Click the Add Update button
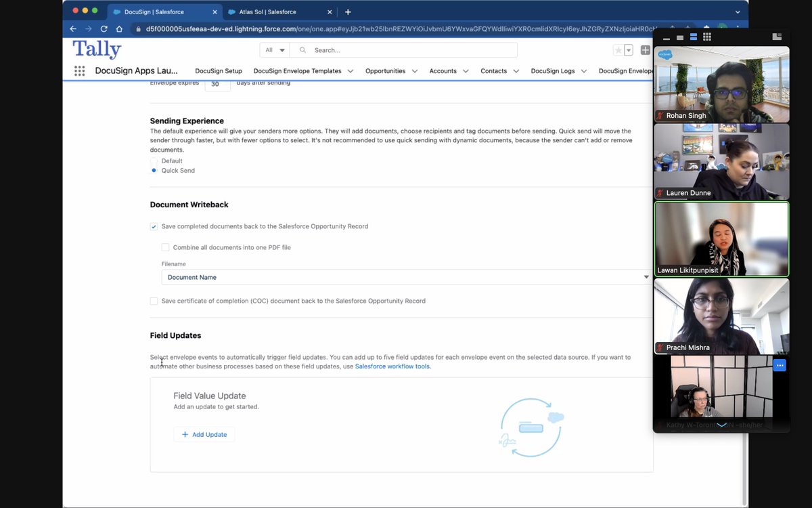 click(204, 435)
